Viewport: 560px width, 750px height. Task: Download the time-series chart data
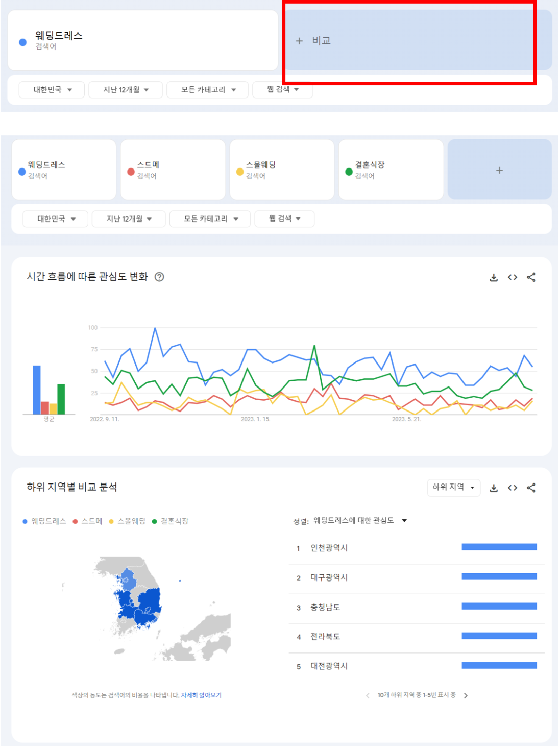click(494, 278)
